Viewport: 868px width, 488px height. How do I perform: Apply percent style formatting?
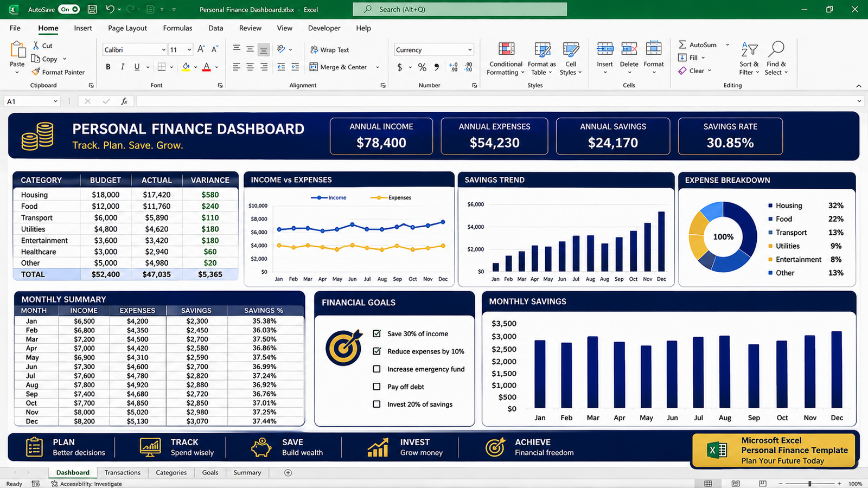point(422,67)
